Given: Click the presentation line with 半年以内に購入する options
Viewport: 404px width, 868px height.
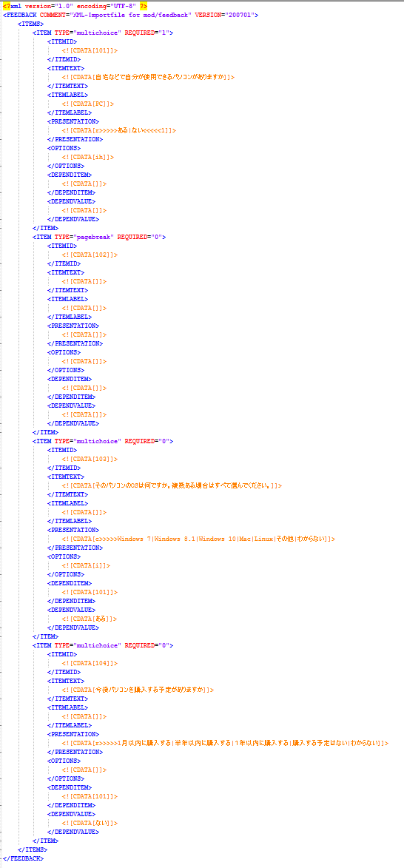Looking at the screenshot, I should coord(225,743).
